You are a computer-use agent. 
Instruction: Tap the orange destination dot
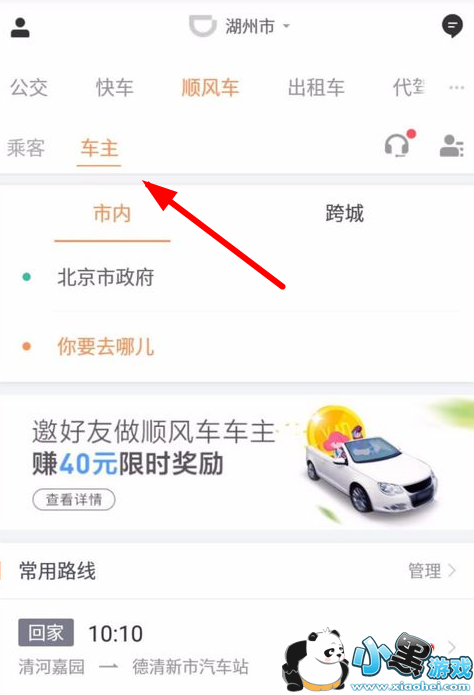tap(27, 346)
